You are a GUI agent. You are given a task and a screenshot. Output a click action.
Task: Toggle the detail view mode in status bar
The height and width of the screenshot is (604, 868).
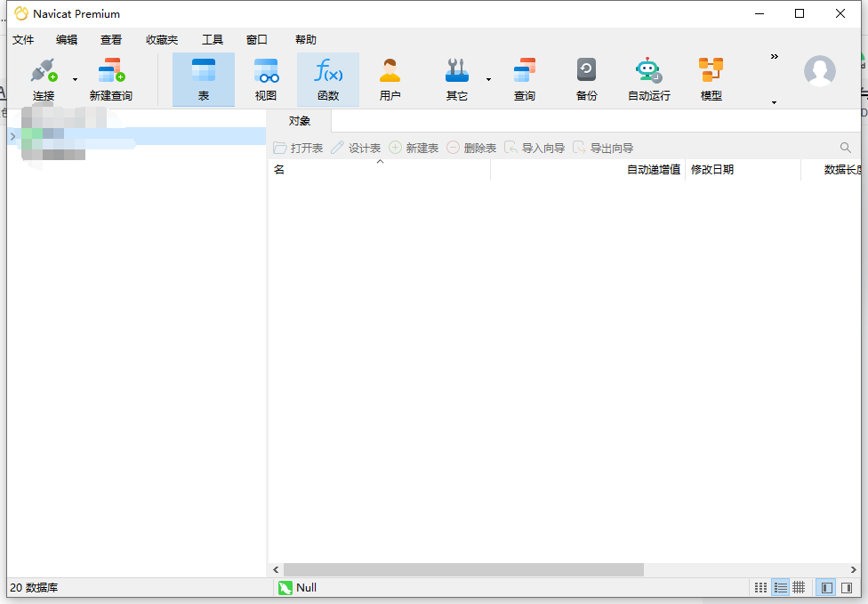pyautogui.click(x=760, y=587)
